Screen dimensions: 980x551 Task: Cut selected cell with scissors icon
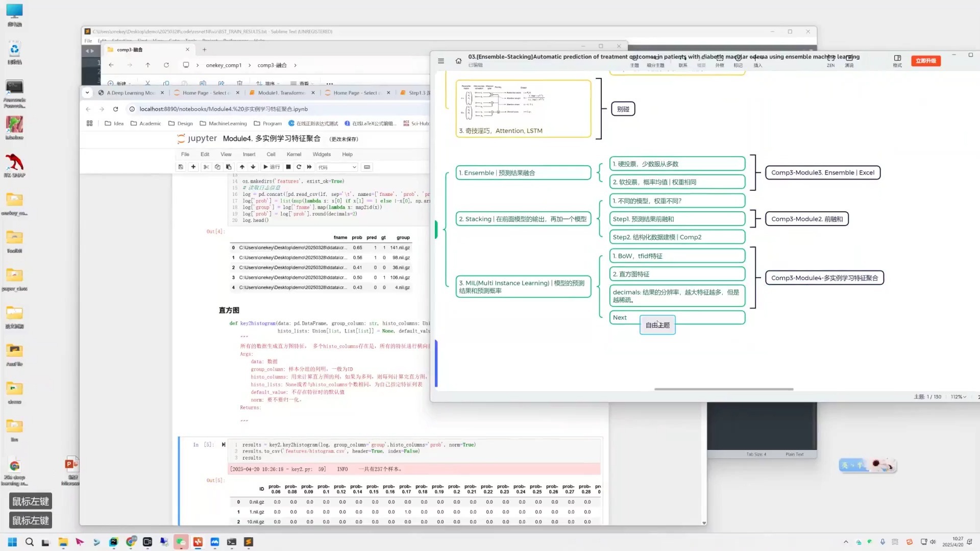[206, 167]
